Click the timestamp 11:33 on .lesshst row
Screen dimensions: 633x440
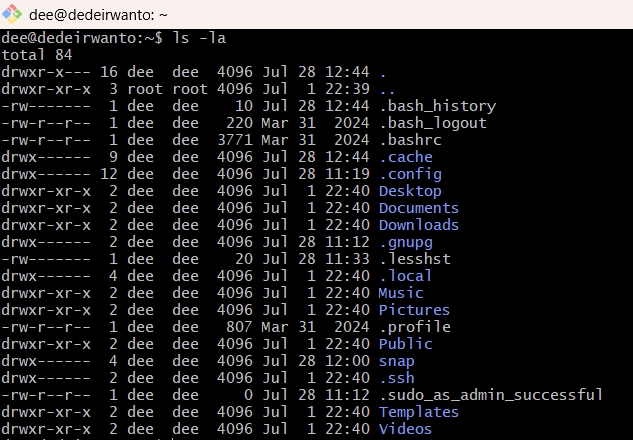(x=347, y=259)
